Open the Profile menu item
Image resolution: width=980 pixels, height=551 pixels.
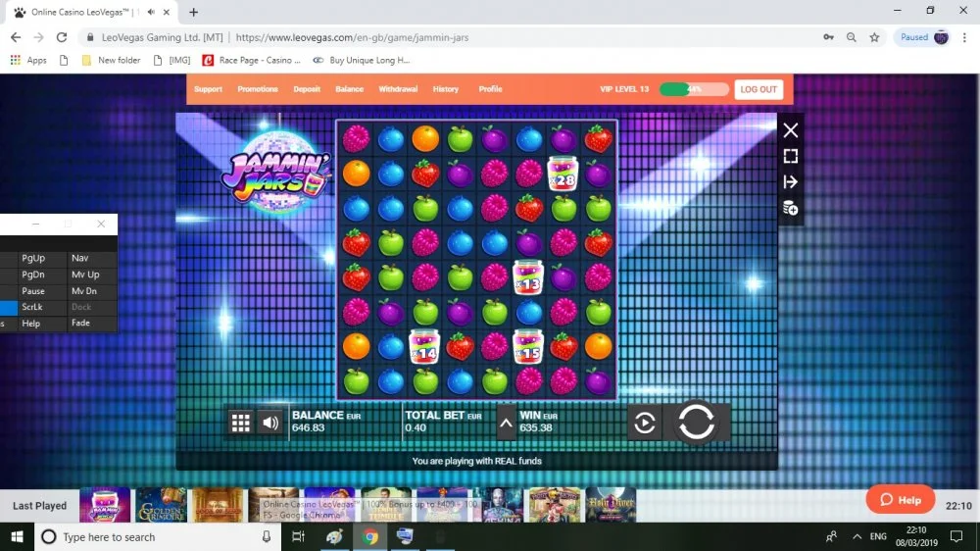point(491,89)
